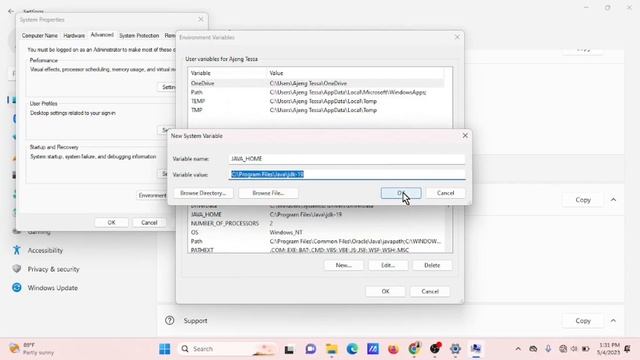Select the system Path variable row
Screen dimensions: 640x360
pyautogui.click(x=316, y=241)
